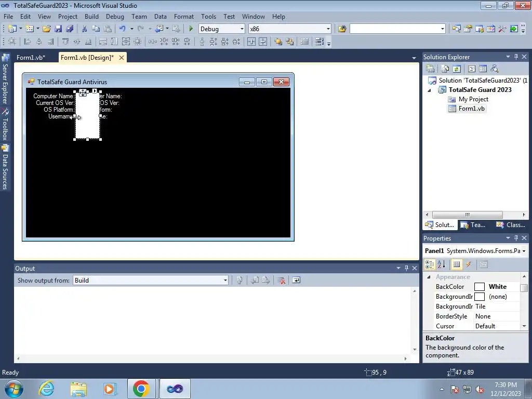
Task: Click the Navigate Backward icon
Action: tap(159, 29)
